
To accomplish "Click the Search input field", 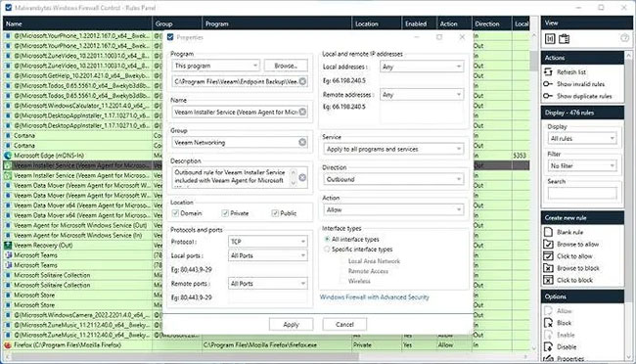I will pyautogui.click(x=582, y=193).
